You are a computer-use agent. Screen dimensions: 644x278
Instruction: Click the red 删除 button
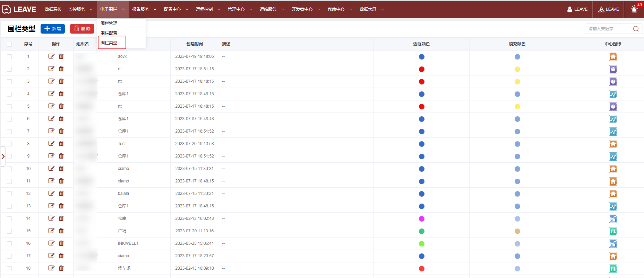82,29
